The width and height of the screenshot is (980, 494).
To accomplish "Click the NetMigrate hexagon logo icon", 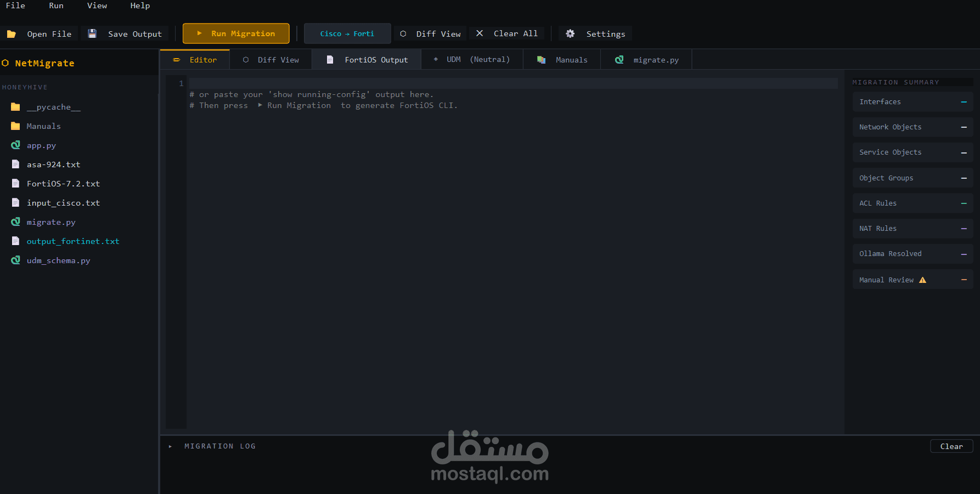I will coord(5,63).
